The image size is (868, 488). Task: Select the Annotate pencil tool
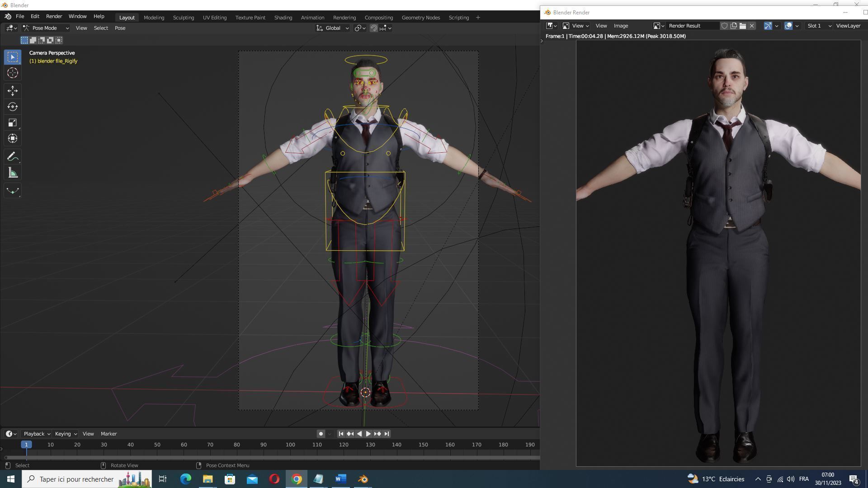pos(13,157)
